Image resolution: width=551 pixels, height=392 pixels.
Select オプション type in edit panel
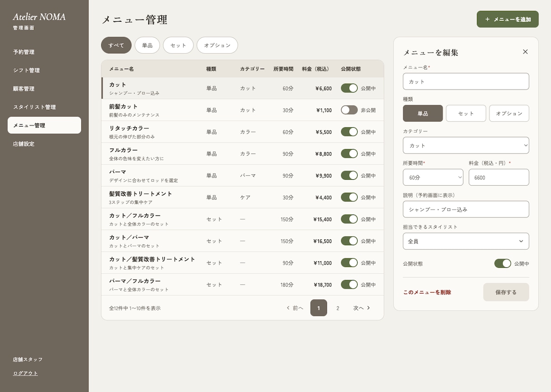[509, 113]
